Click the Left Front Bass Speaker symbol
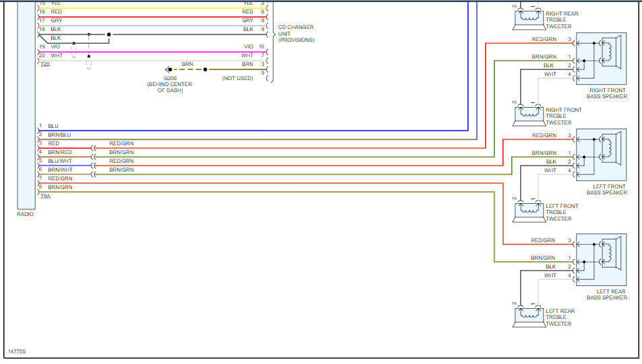642x364 pixels. pos(601,155)
